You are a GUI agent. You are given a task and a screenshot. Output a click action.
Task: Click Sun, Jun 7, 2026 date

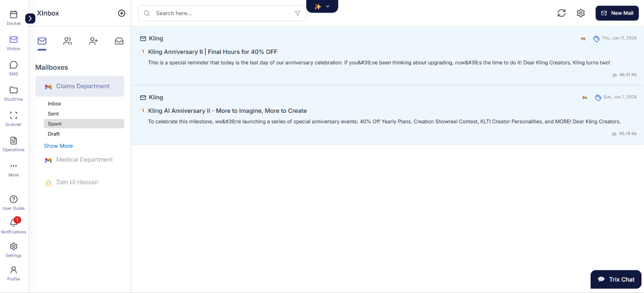[x=620, y=97]
